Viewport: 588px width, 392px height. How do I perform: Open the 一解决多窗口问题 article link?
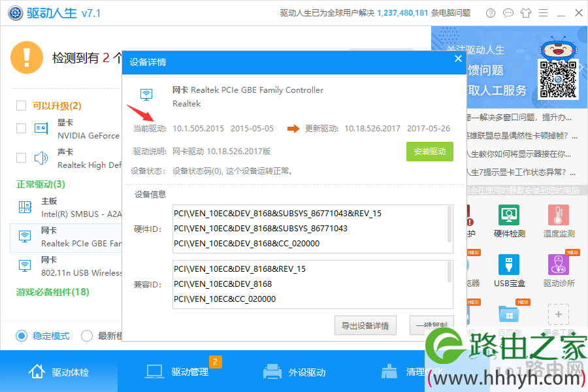[x=519, y=118]
